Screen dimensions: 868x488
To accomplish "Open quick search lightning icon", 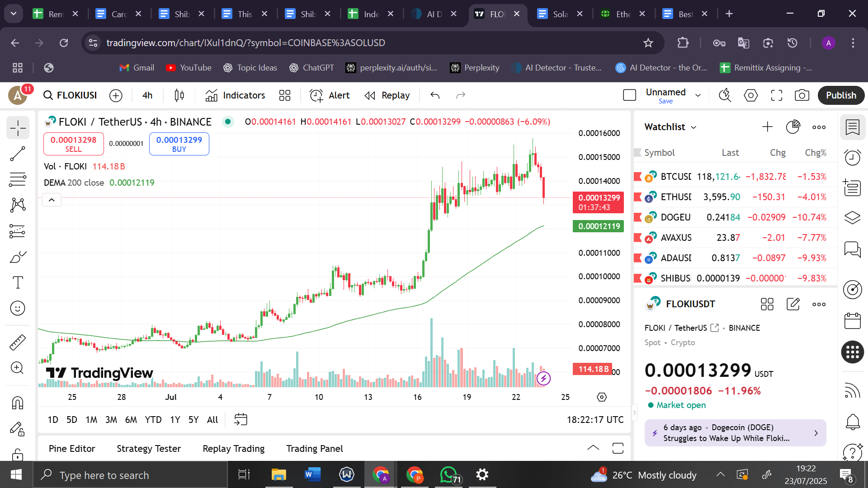I will click(x=725, y=95).
